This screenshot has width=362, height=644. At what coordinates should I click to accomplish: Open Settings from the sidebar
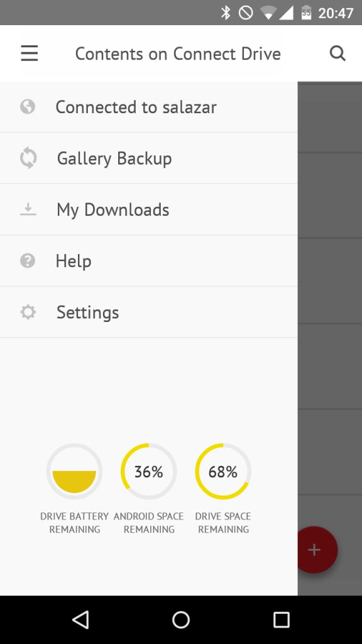point(87,312)
